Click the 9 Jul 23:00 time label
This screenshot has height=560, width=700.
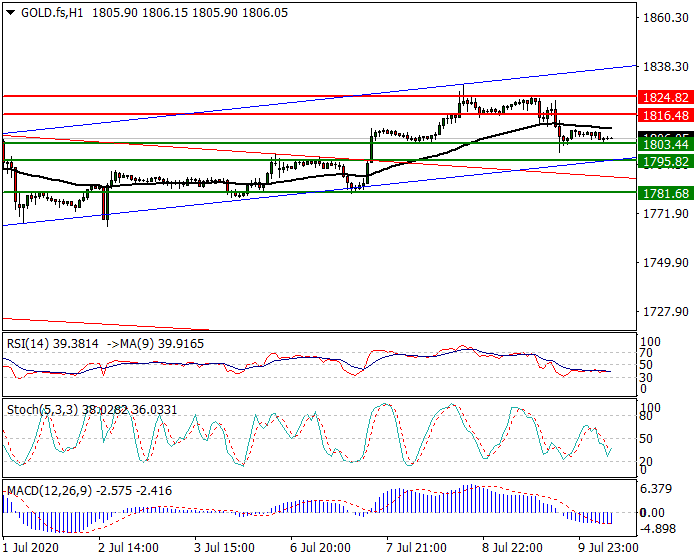[608, 548]
